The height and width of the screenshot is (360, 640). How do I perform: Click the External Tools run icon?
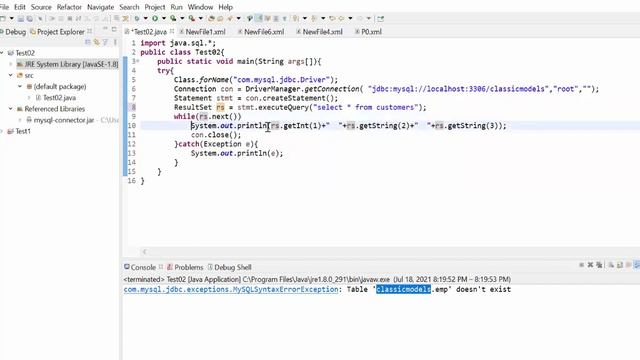pos(191,18)
